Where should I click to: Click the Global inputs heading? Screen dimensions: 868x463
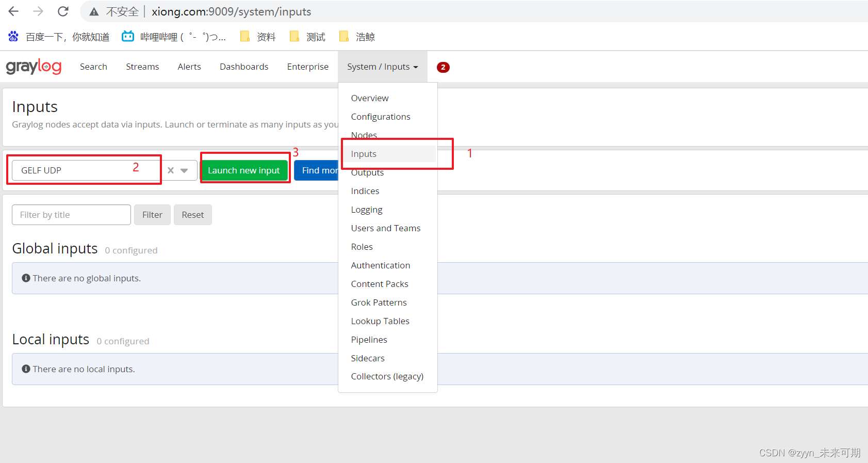[55, 249]
